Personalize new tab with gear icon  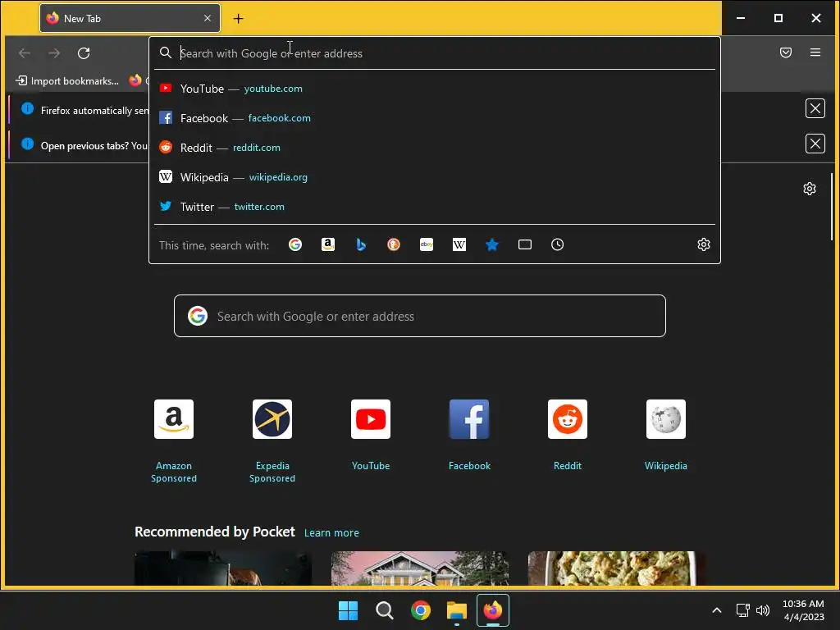(x=810, y=189)
